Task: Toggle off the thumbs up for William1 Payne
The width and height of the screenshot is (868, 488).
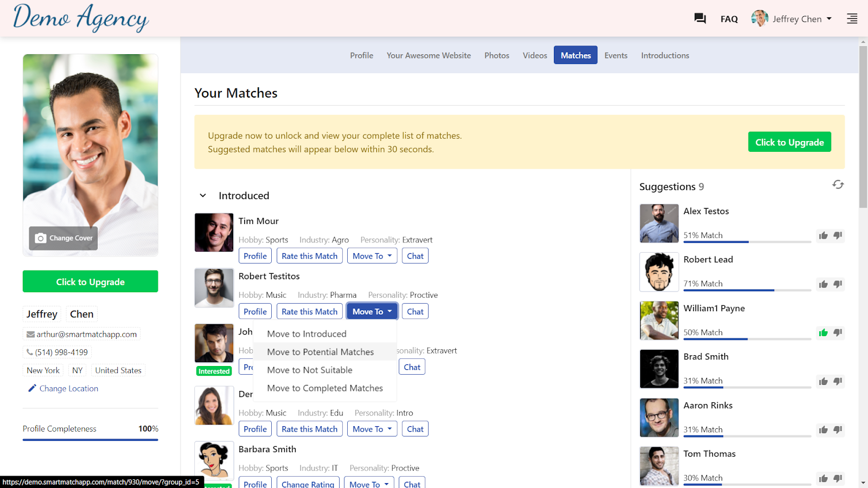Action: click(822, 332)
